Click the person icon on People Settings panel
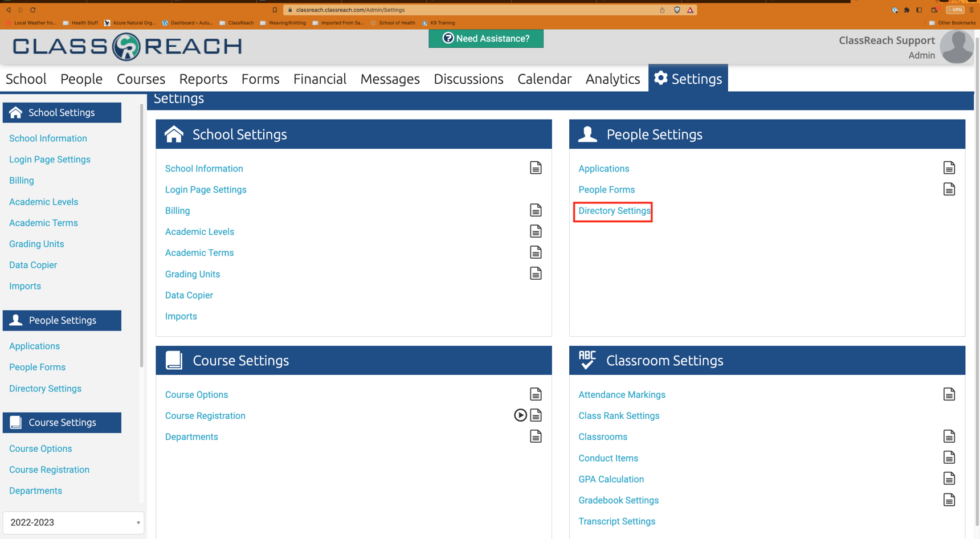The image size is (980, 539). [587, 133]
